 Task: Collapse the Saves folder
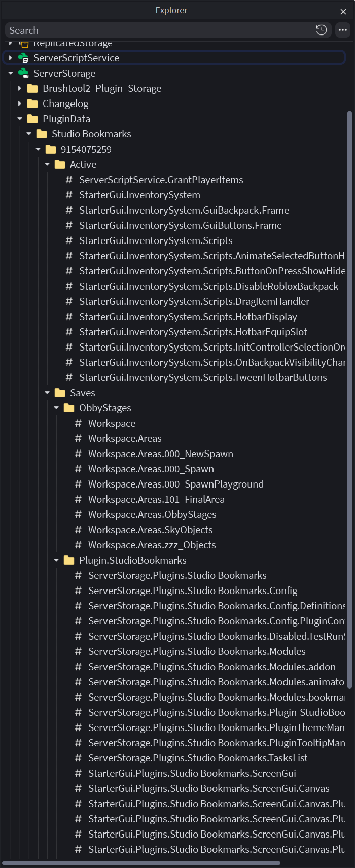pyautogui.click(x=47, y=393)
